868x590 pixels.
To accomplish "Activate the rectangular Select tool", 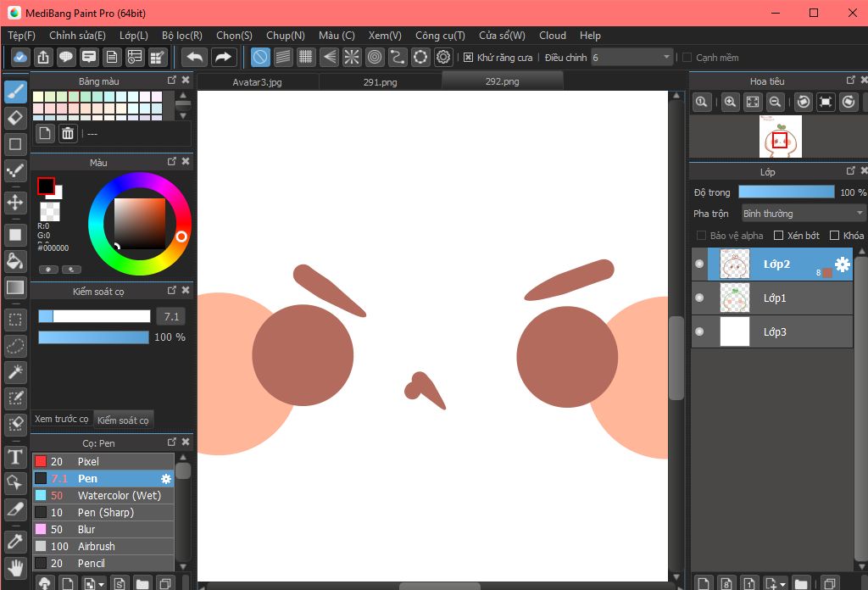I will point(15,320).
